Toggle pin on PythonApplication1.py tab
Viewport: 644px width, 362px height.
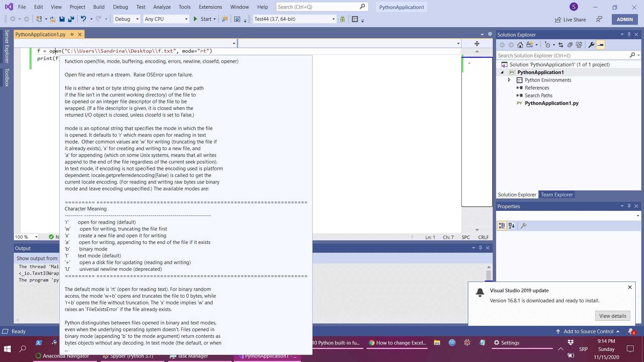[x=72, y=35]
